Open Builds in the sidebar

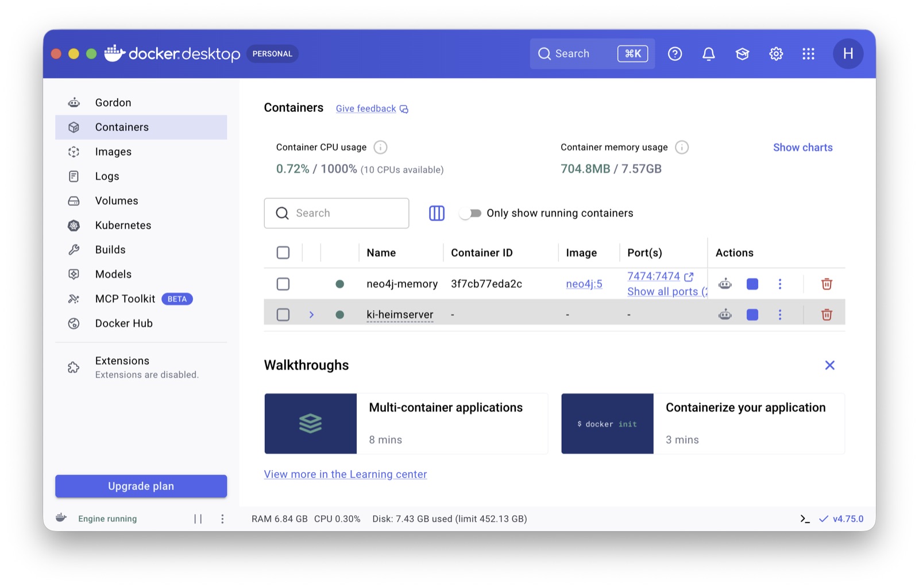click(141, 250)
